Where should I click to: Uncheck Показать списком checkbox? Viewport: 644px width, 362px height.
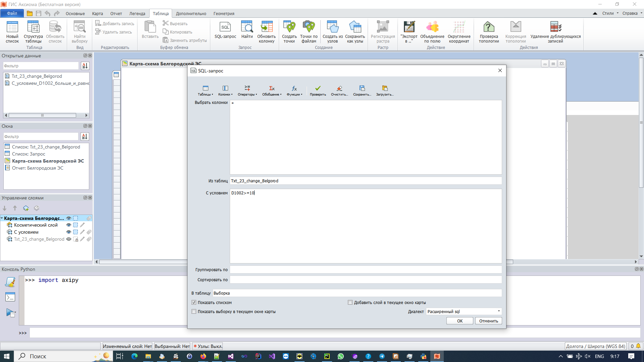pyautogui.click(x=194, y=302)
